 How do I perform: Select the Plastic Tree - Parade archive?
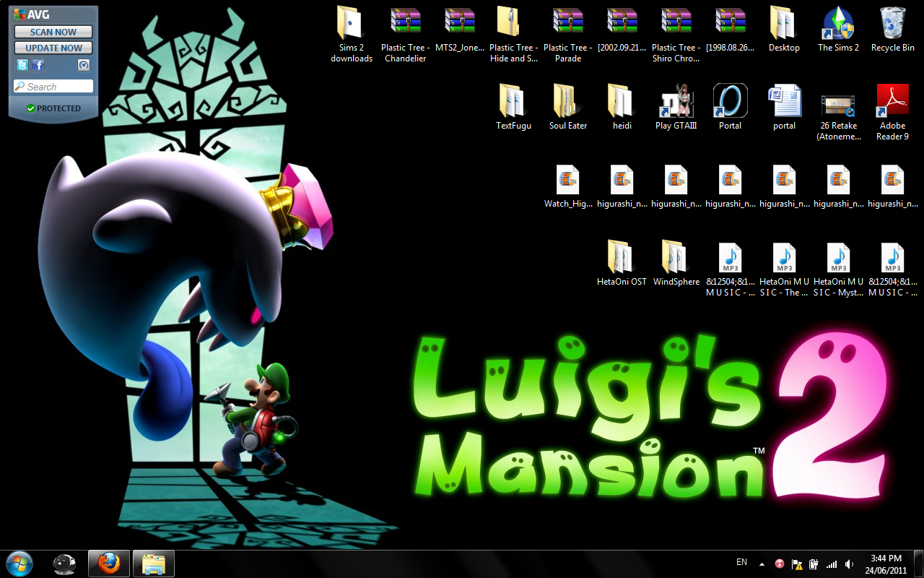(x=568, y=34)
